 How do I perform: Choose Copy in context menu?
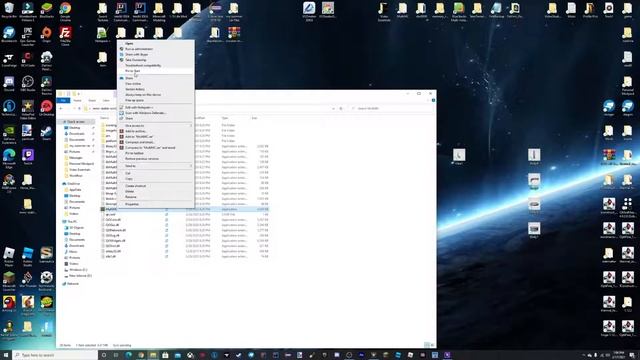coord(155,179)
